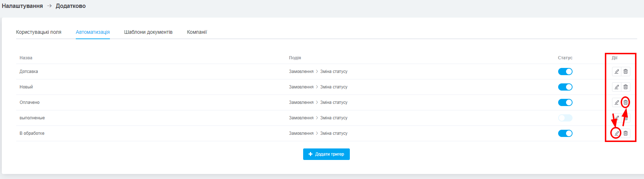Disable the Дотсавка status toggle

point(565,72)
